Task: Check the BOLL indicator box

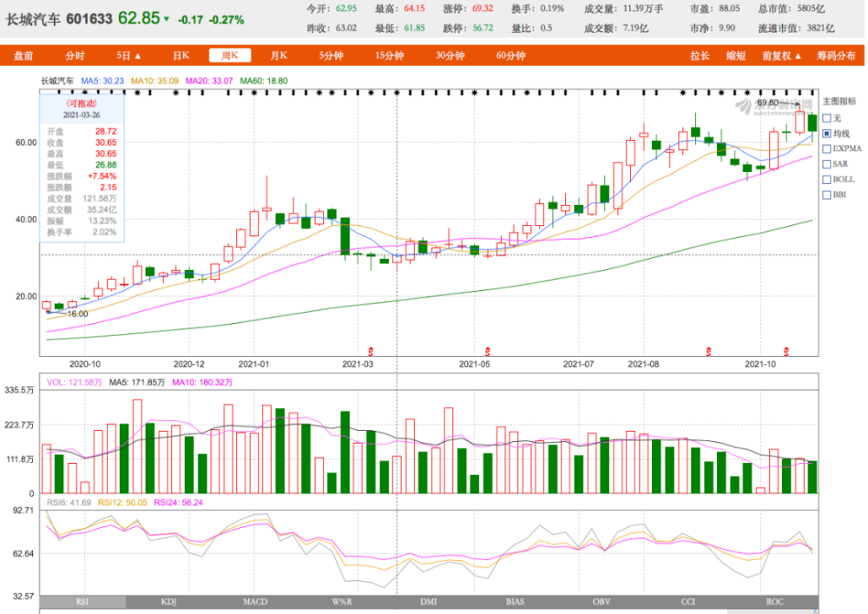Action: (x=827, y=180)
